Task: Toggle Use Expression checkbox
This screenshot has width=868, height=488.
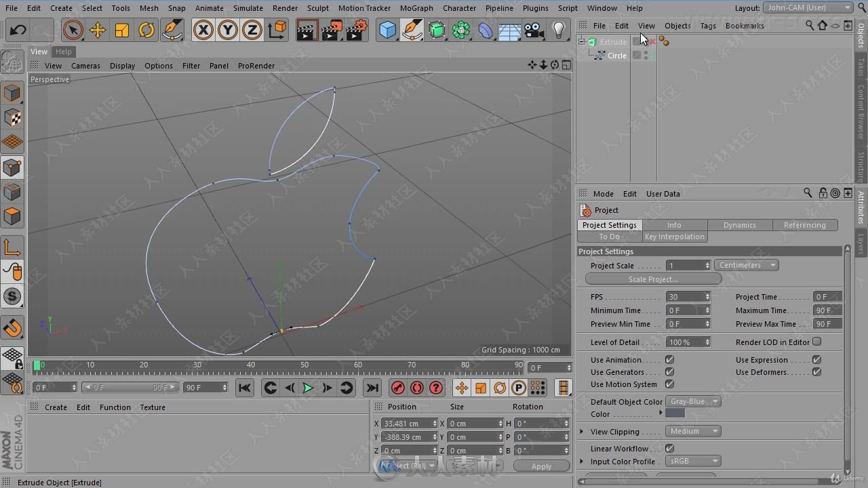Action: [x=816, y=359]
